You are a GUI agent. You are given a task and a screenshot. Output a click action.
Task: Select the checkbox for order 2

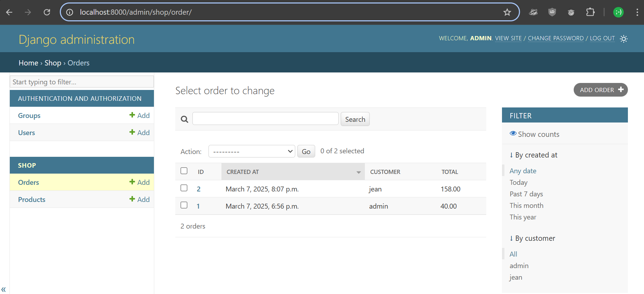184,188
